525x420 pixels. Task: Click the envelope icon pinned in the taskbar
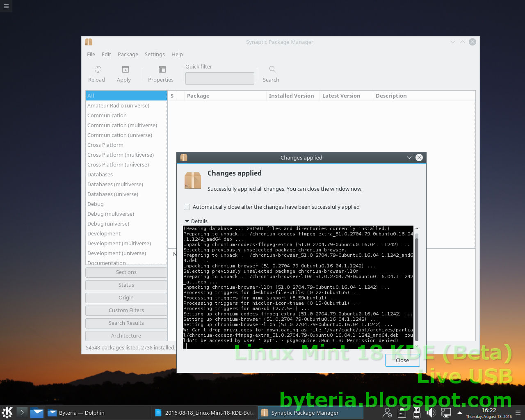point(37,413)
